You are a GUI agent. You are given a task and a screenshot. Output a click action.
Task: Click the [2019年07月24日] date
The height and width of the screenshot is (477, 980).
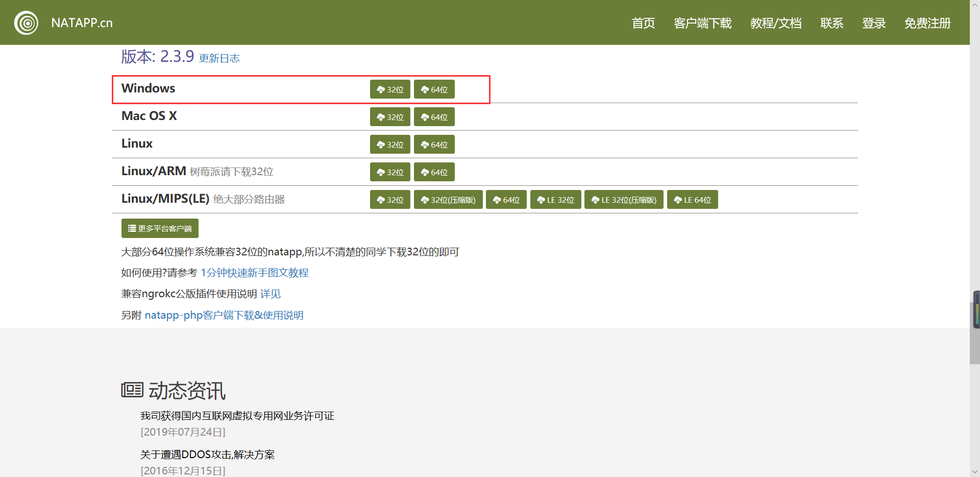183,432
